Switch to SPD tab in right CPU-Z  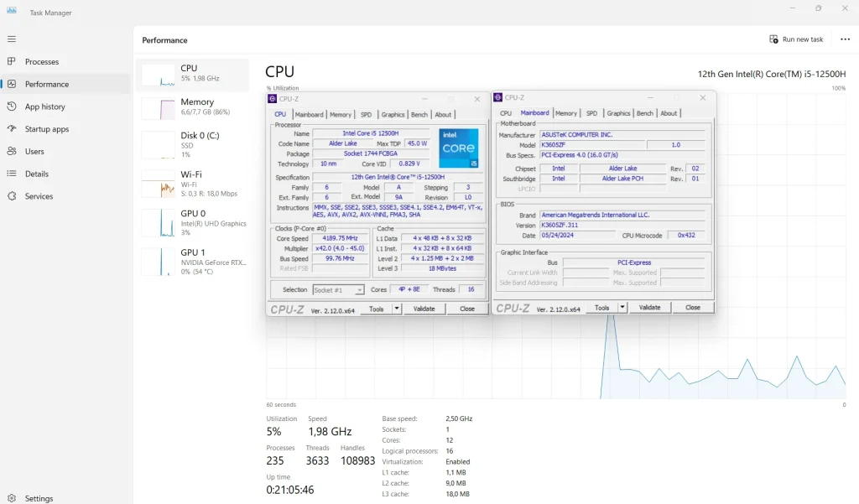(x=591, y=113)
